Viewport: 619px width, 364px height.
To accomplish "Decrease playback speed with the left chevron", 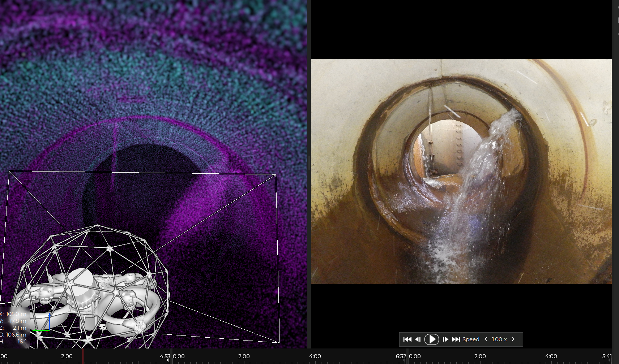I will [x=486, y=339].
